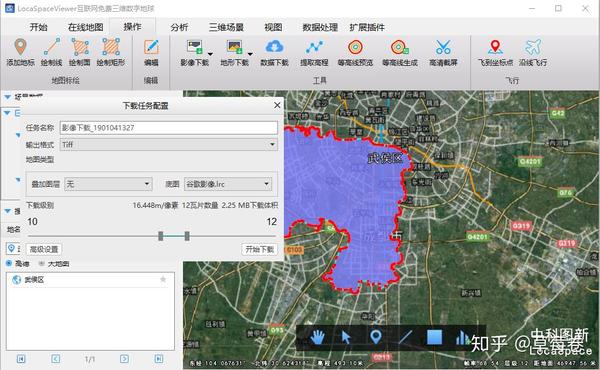Image resolution: width=600 pixels, height=370 pixels.
Task: Click the 开始下载 button
Action: (x=259, y=249)
